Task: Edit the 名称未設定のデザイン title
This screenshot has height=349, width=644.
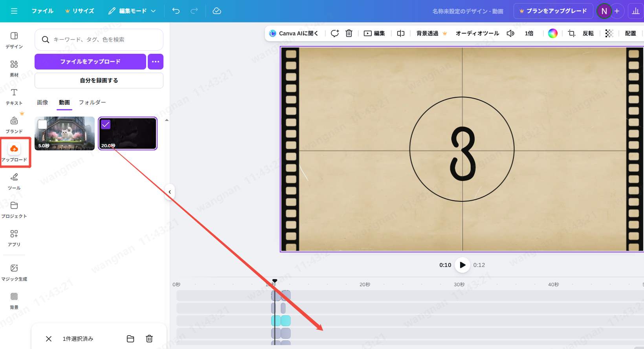Action: (468, 11)
